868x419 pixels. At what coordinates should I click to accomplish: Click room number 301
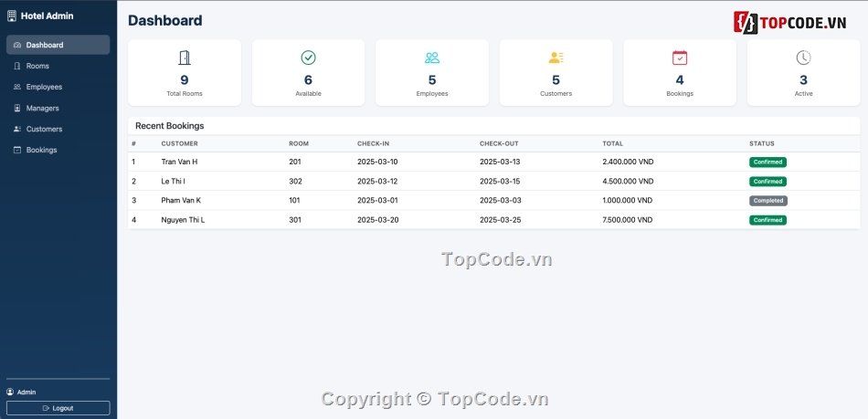pos(296,220)
